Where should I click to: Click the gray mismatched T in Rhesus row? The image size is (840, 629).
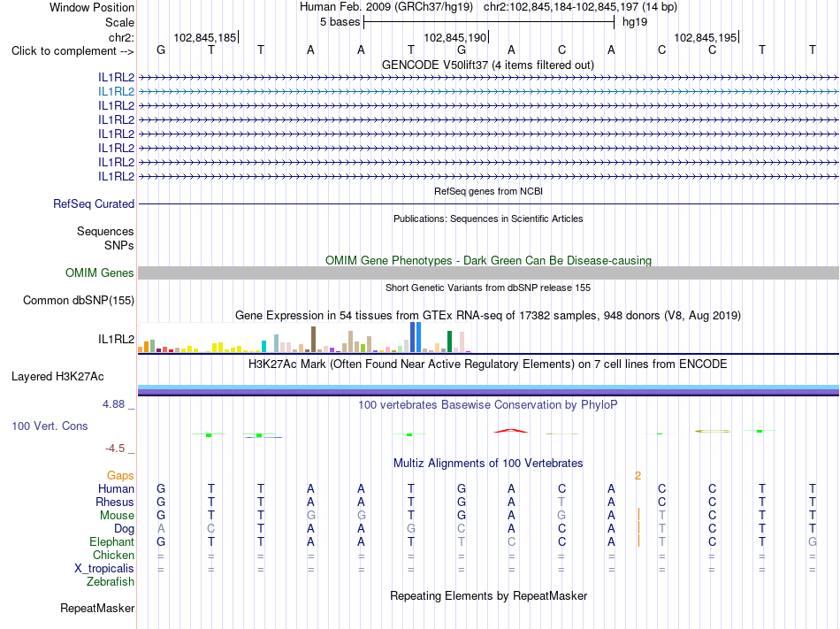click(x=561, y=502)
